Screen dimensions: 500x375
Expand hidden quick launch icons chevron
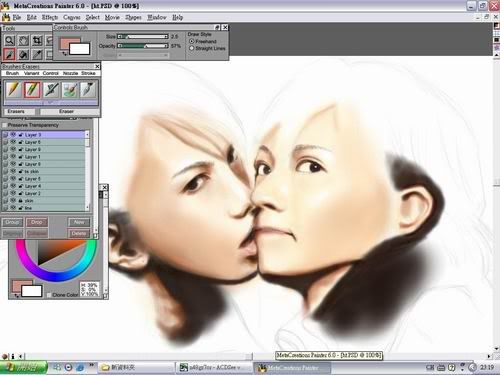pyautogui.click(x=91, y=366)
